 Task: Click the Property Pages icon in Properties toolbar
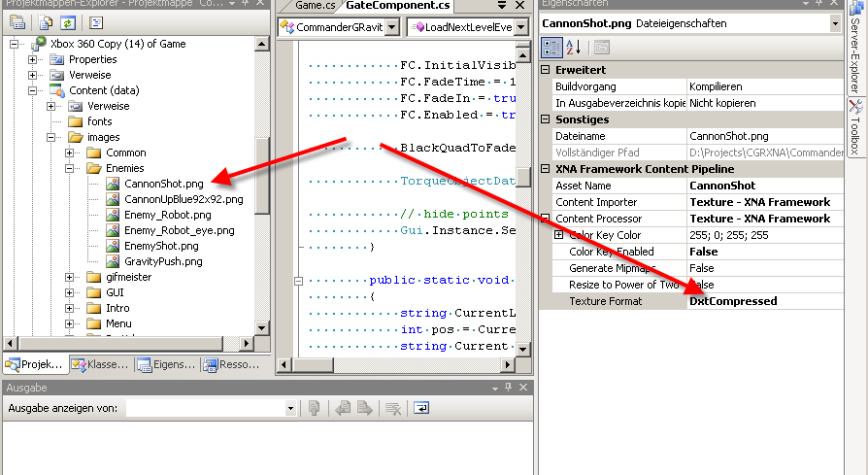602,48
